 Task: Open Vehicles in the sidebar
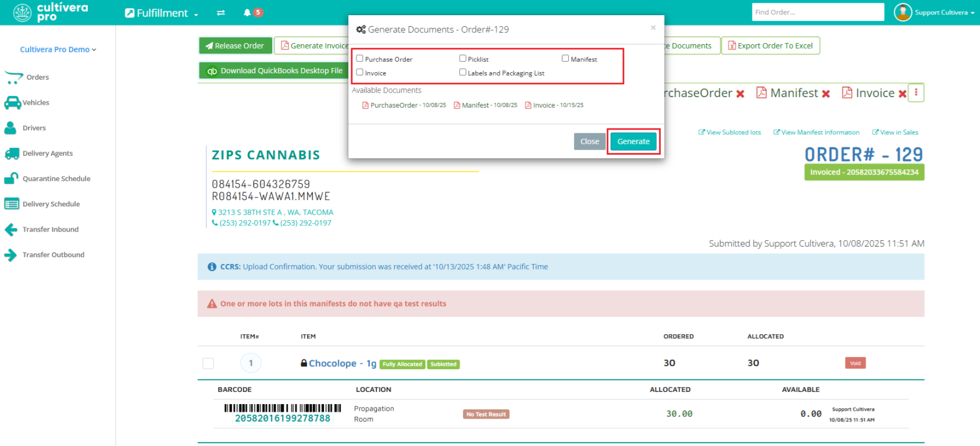pos(36,103)
